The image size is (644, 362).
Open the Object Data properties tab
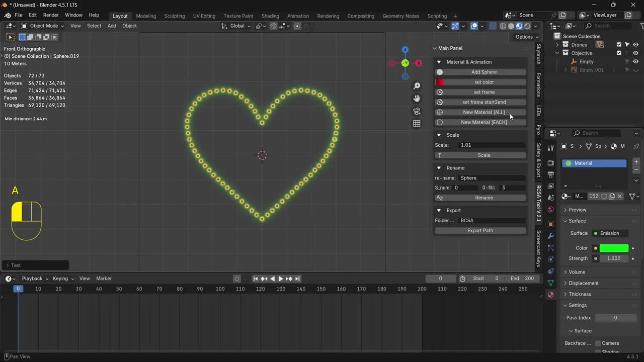coord(550,283)
